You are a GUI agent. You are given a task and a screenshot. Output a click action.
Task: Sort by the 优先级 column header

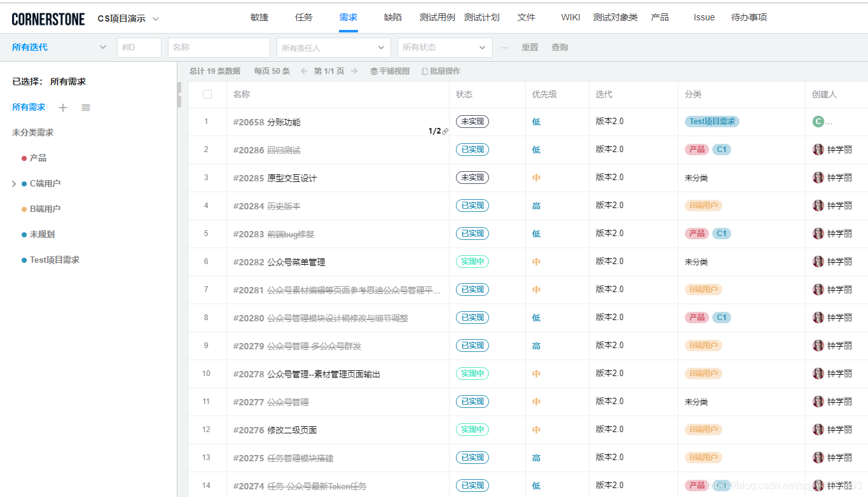[544, 94]
